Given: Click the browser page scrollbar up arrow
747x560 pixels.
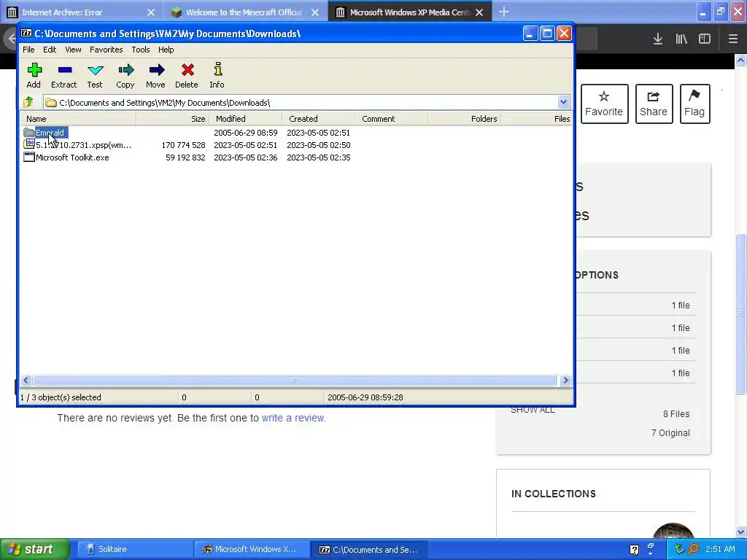Looking at the screenshot, I should coord(740,60).
